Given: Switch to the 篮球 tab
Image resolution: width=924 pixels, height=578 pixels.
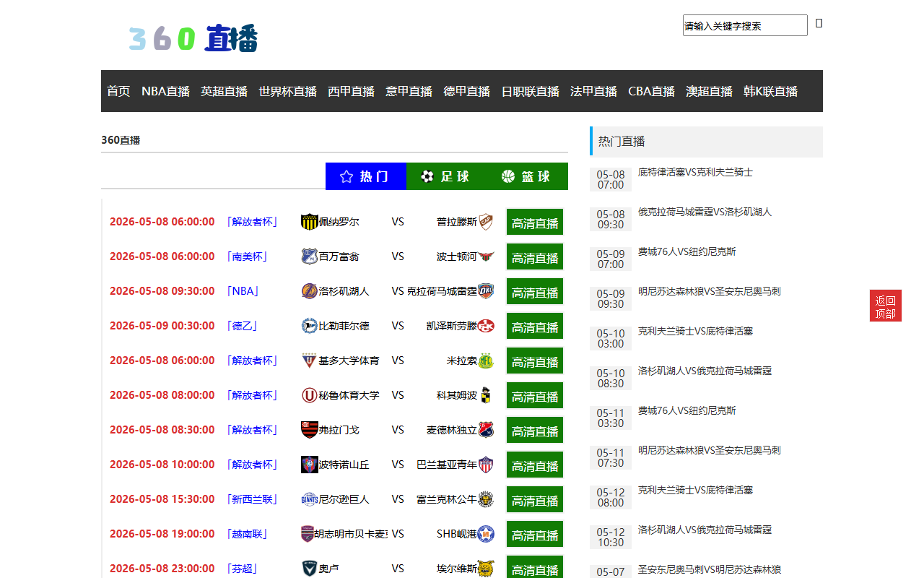Looking at the screenshot, I should pos(528,176).
